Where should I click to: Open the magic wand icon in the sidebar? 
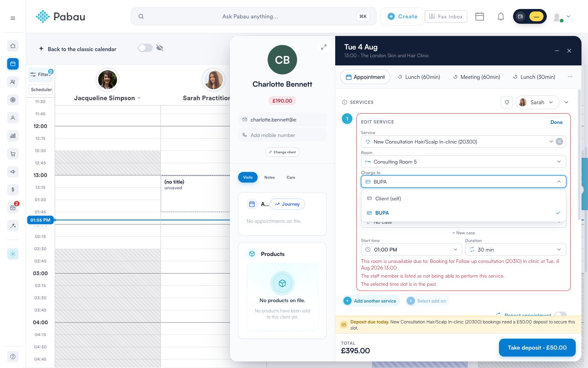point(13,226)
